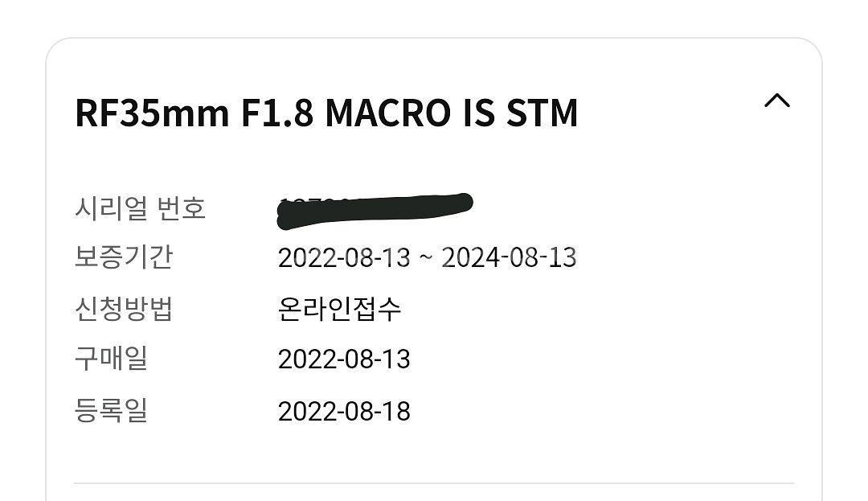Click the IS word in the title
The width and height of the screenshot is (868, 501).
pos(479,114)
